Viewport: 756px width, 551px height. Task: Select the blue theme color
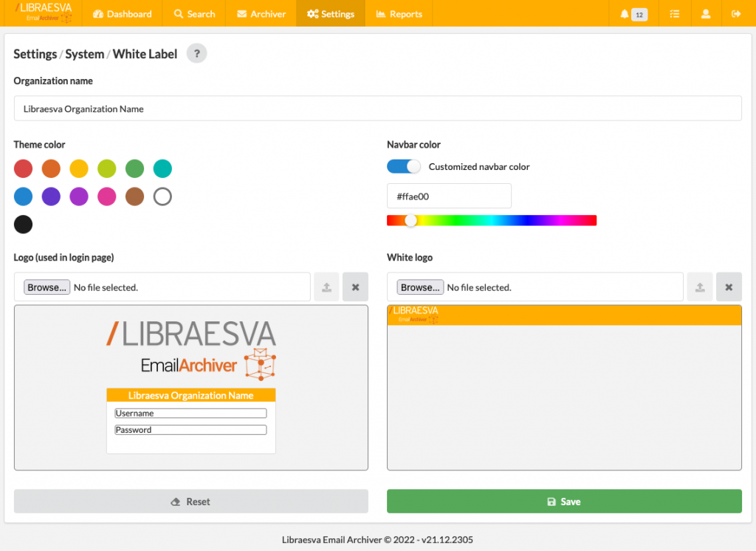23,196
